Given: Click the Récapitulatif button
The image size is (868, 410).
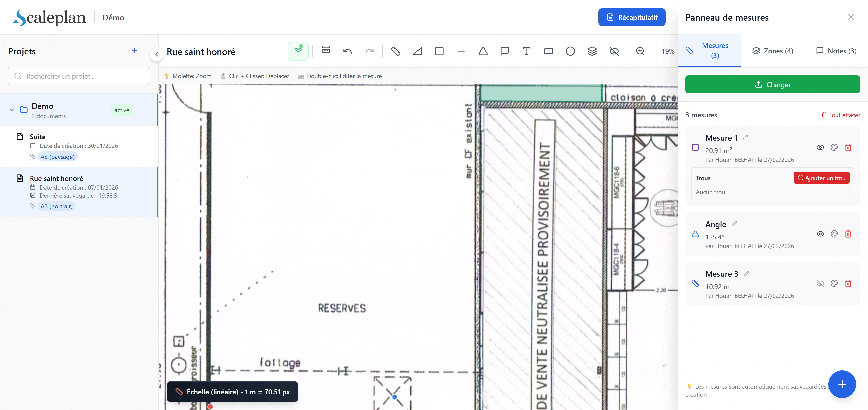Looking at the screenshot, I should pos(631,17).
